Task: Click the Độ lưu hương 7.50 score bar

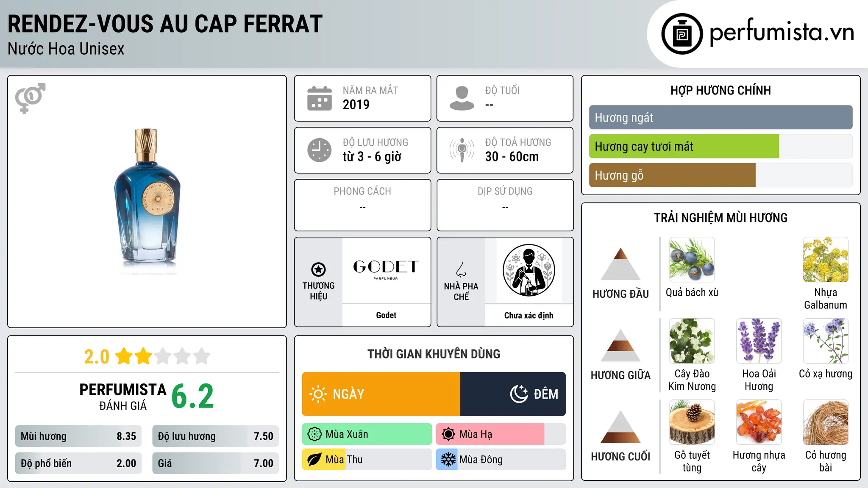Action: [x=215, y=436]
